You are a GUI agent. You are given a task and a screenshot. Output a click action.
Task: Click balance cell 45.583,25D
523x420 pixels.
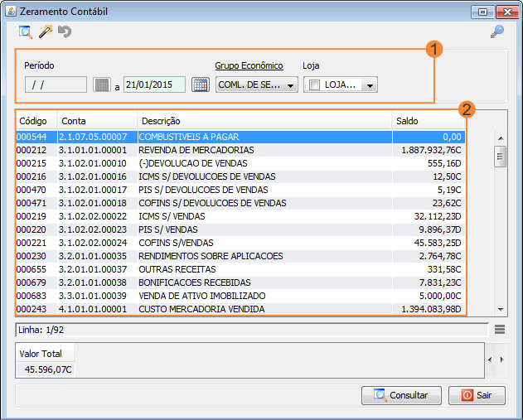(x=429, y=243)
